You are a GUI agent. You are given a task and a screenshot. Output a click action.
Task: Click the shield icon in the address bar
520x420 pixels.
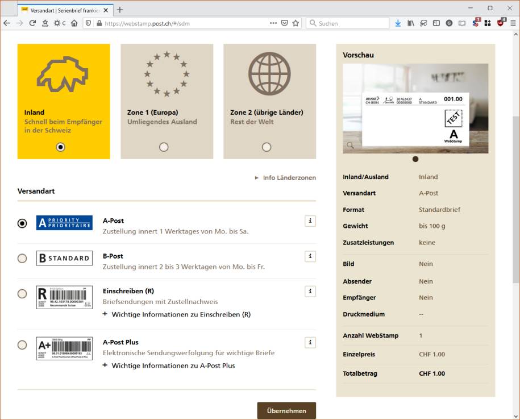[x=88, y=23]
